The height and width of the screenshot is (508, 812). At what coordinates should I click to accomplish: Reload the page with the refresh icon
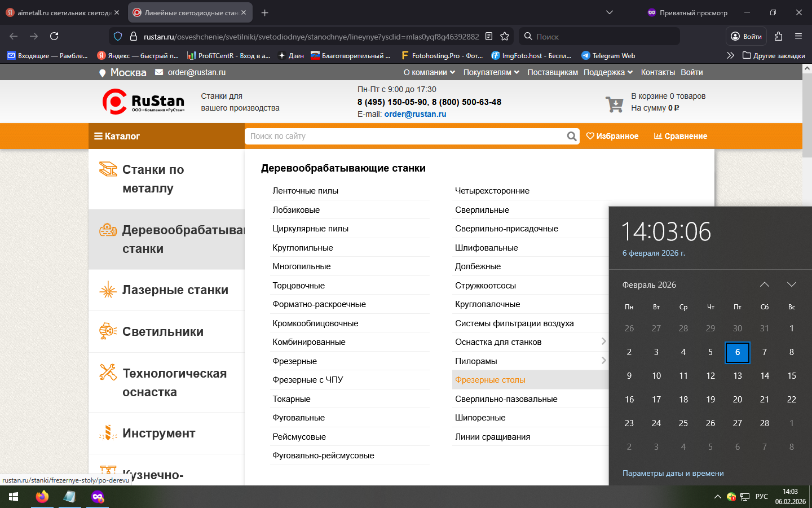tap(54, 36)
